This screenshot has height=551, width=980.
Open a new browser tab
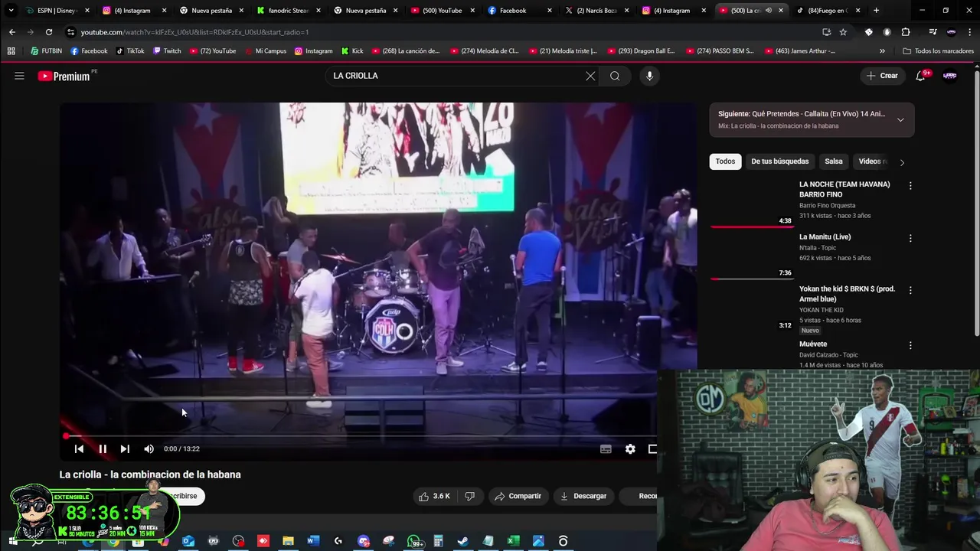coord(876,11)
